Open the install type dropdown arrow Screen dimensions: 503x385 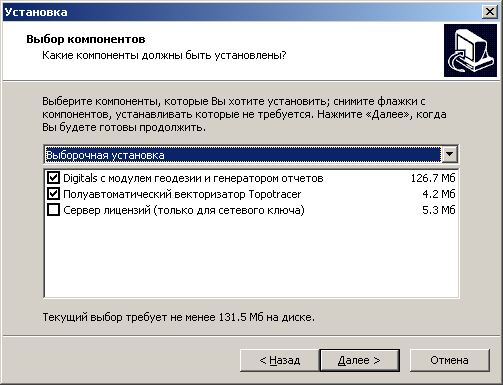coord(449,154)
